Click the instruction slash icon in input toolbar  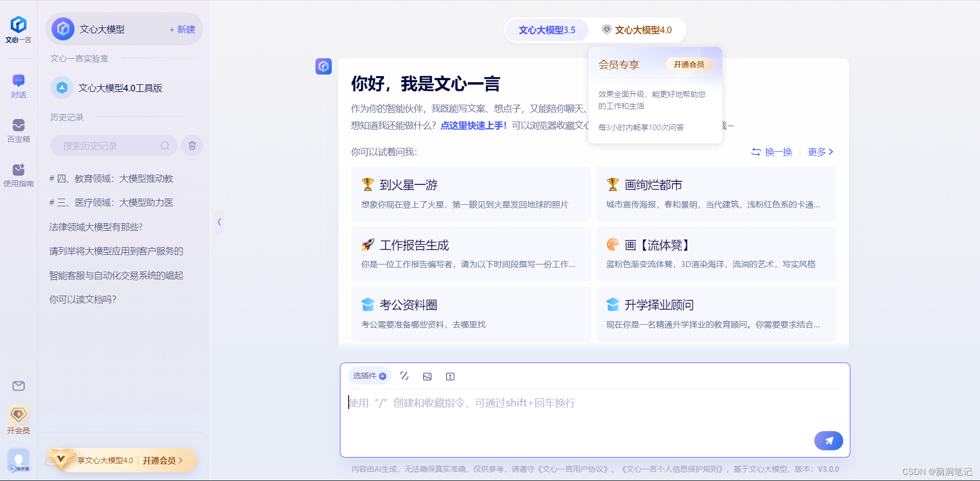[x=404, y=376]
